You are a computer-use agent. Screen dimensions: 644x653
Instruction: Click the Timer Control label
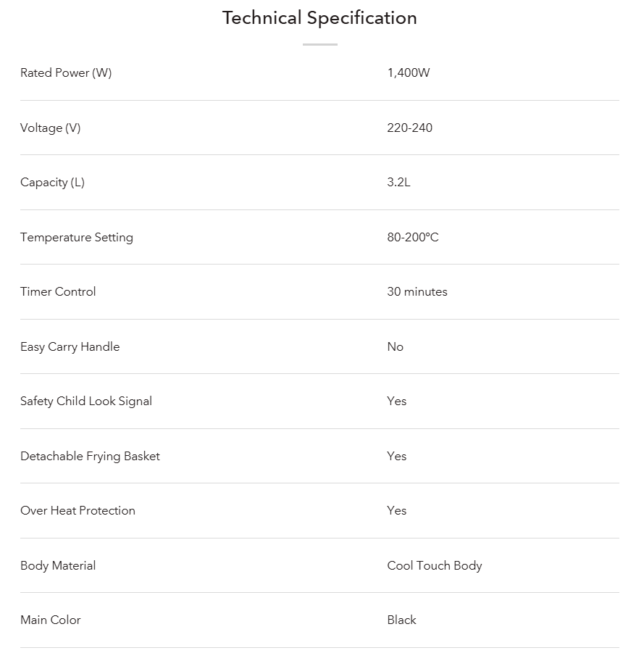coord(58,291)
